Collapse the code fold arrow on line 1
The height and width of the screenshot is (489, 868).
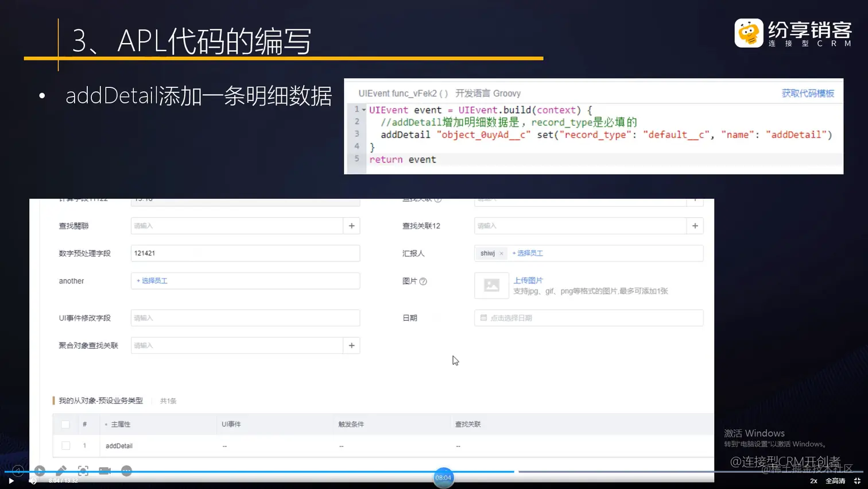click(364, 110)
